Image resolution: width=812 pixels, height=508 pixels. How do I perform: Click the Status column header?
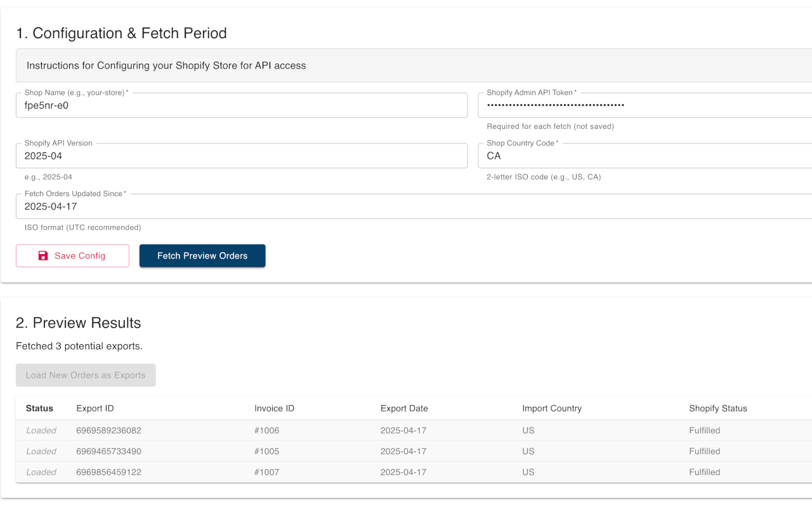(40, 408)
